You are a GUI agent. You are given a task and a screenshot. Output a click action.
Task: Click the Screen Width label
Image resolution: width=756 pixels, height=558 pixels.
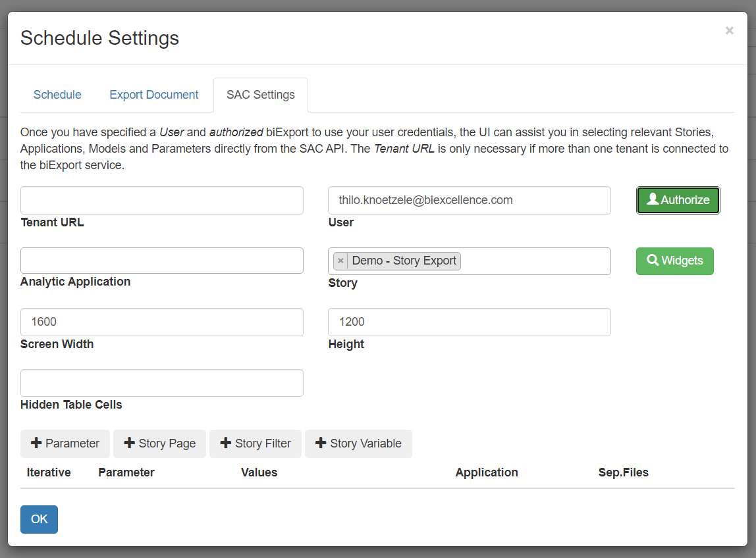tap(57, 344)
